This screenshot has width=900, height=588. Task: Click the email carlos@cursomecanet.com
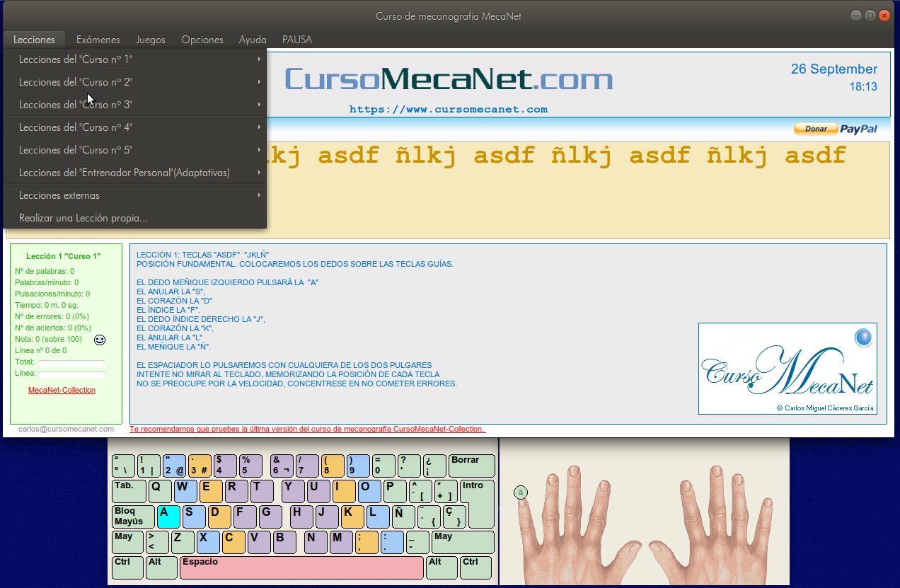[x=66, y=429]
